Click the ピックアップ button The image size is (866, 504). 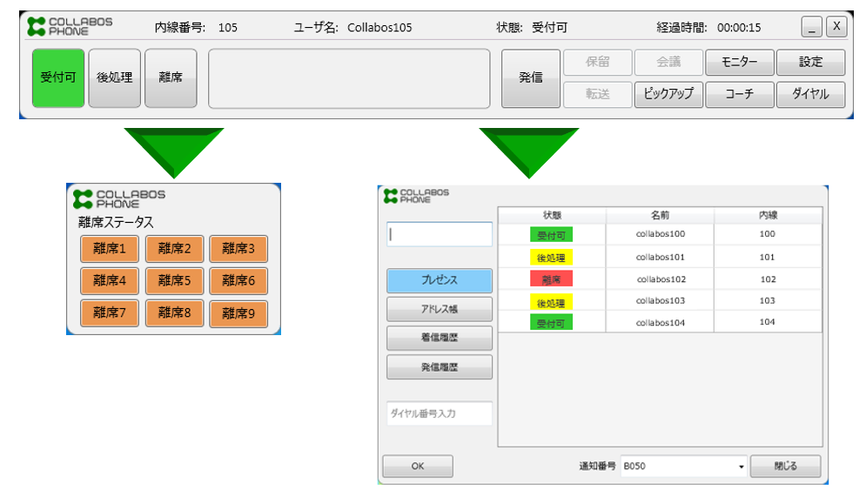668,94
